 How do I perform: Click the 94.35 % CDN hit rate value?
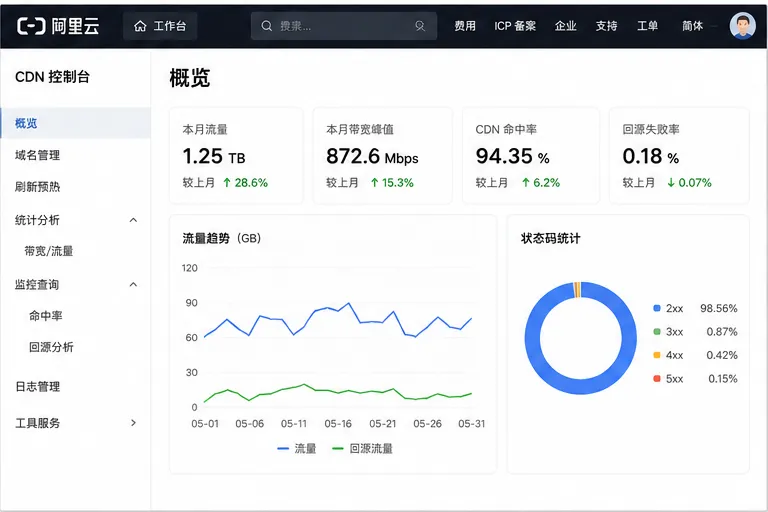coord(512,156)
